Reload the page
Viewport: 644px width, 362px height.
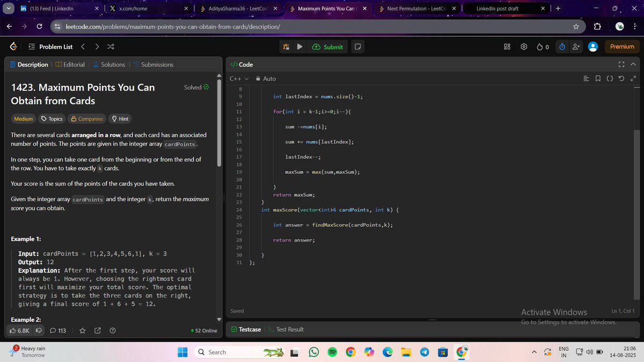(39, 26)
